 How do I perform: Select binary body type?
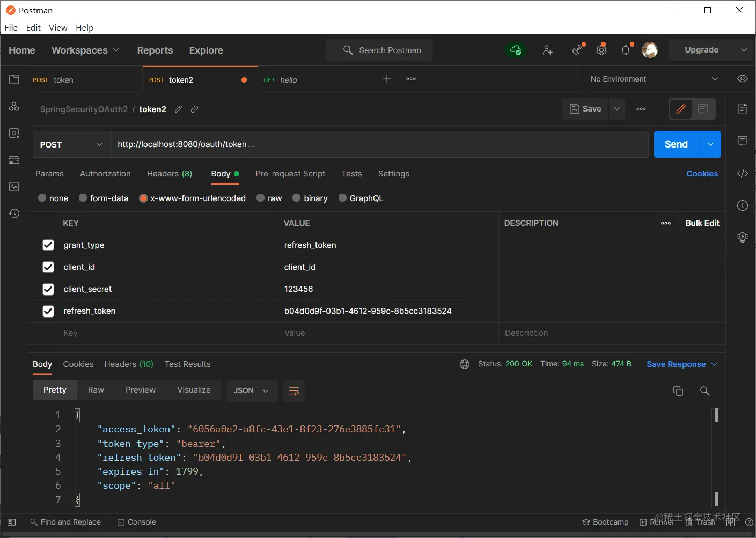pyautogui.click(x=297, y=198)
